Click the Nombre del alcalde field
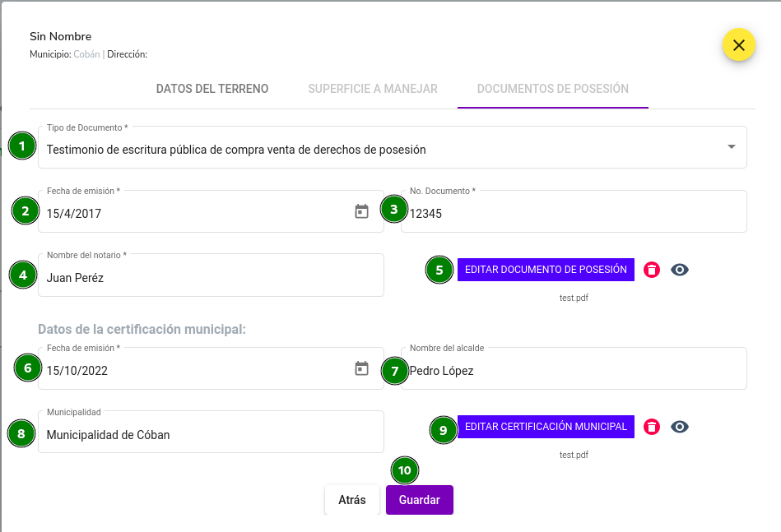Screen dimensions: 781x532 coord(574,368)
